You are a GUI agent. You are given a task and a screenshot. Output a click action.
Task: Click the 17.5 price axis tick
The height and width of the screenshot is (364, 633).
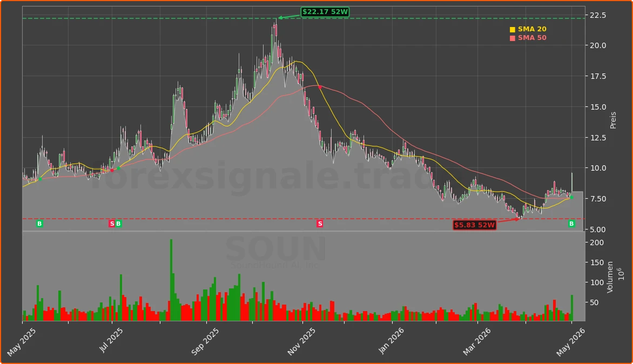coord(598,76)
